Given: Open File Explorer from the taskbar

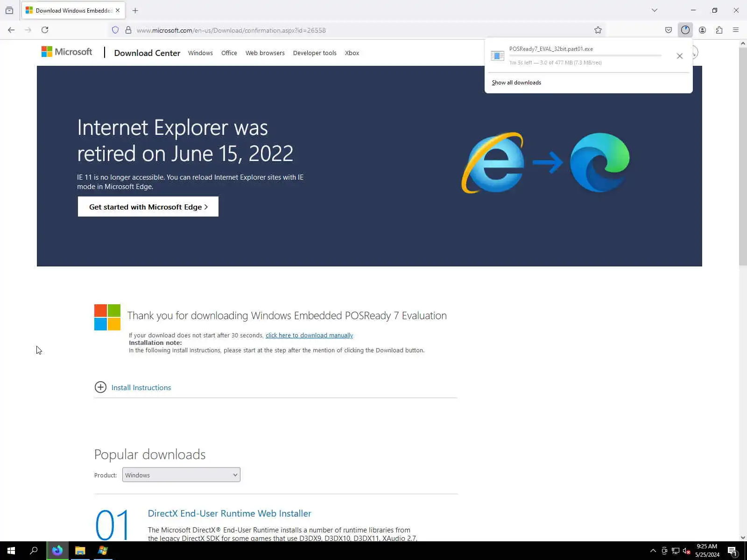Looking at the screenshot, I should coord(80,551).
